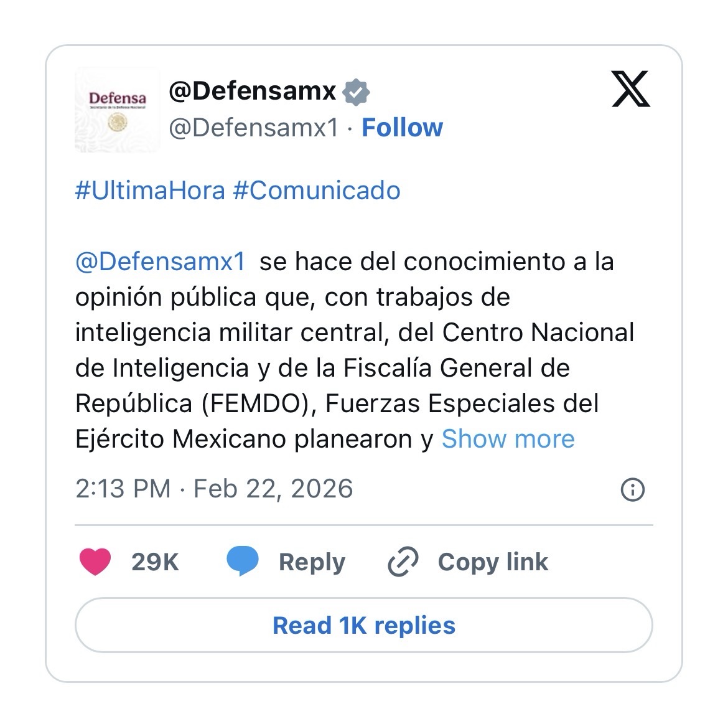Open the Defensa profile avatar

click(117, 110)
